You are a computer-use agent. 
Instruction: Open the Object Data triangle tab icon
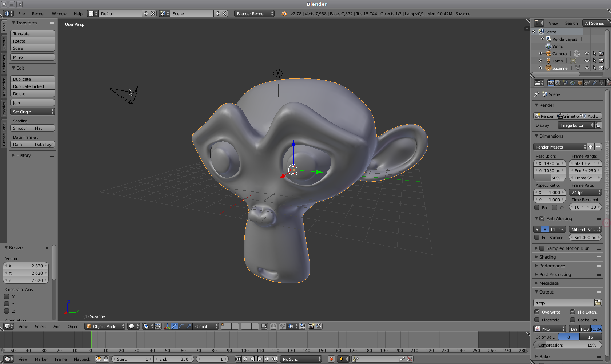602,83
